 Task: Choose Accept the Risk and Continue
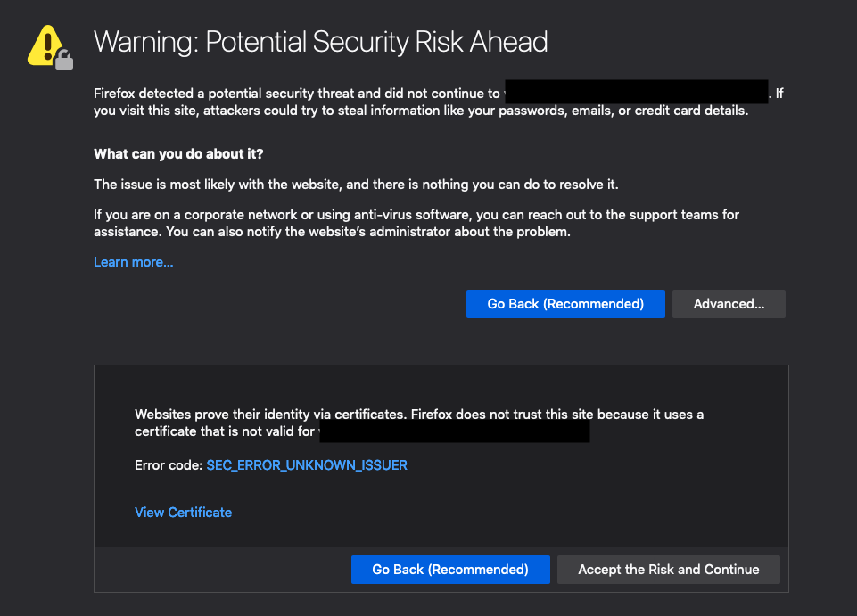[669, 570]
